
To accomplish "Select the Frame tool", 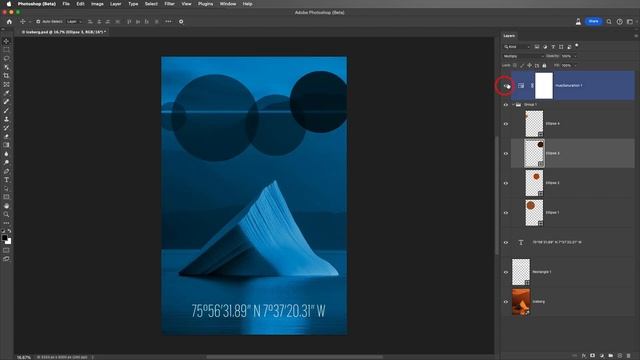I will (6, 84).
